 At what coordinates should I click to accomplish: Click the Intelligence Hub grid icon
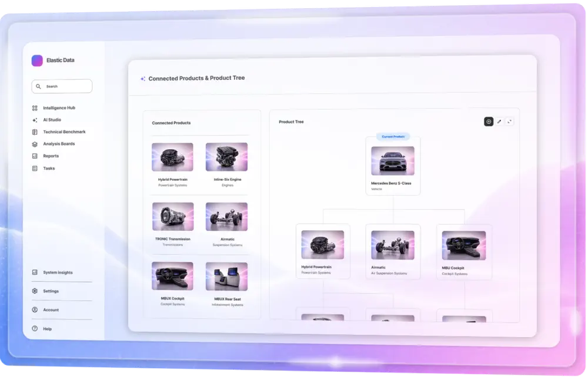point(35,108)
